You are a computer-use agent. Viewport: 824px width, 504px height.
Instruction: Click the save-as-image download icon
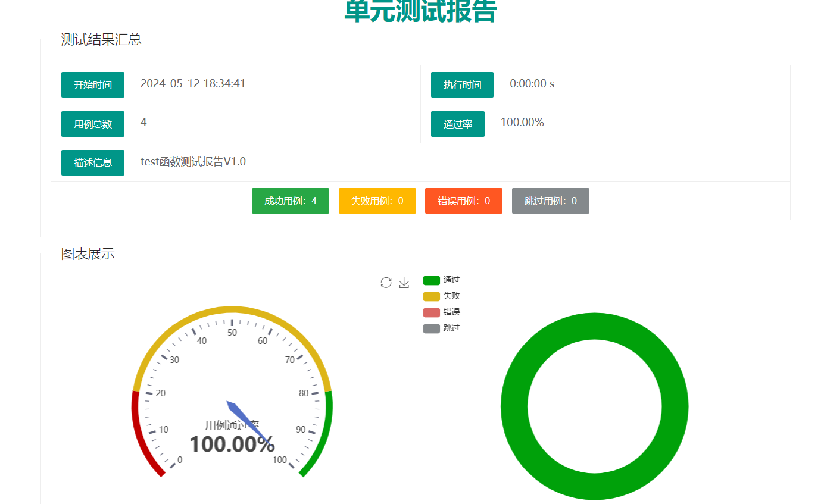click(x=404, y=283)
